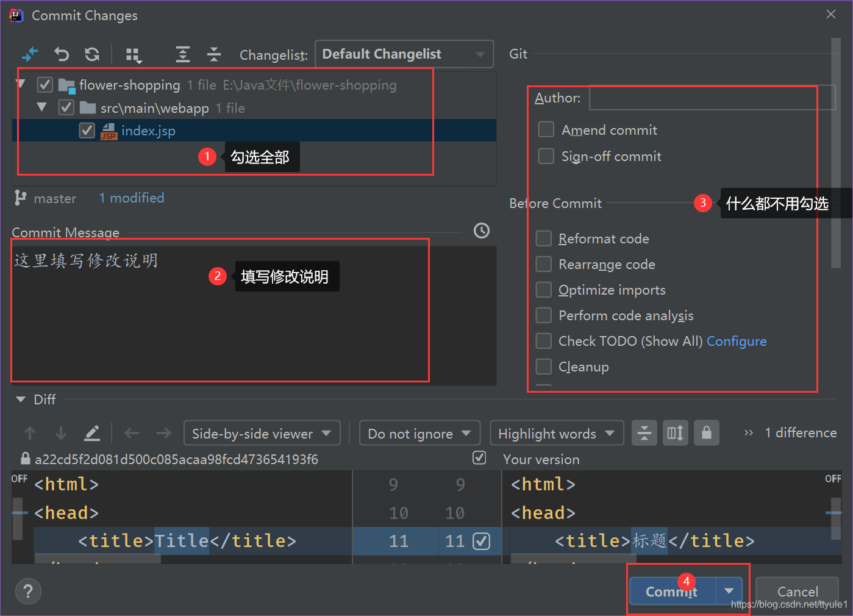Open the Configure TODO link

click(x=737, y=342)
